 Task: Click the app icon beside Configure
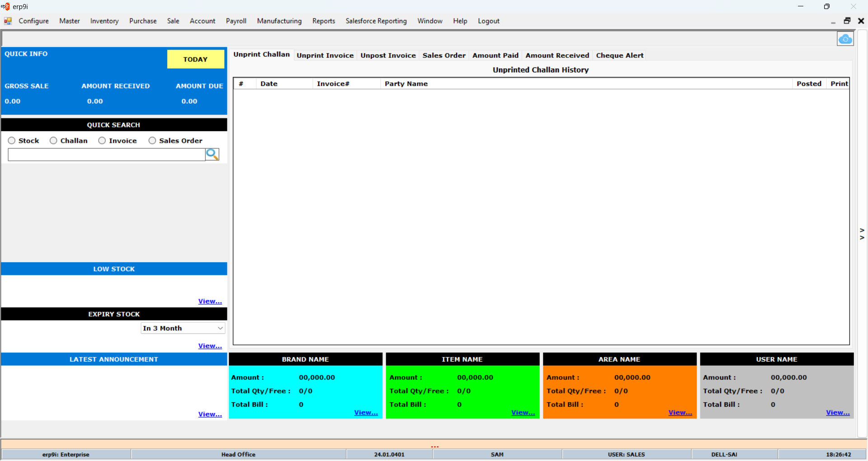click(x=8, y=21)
